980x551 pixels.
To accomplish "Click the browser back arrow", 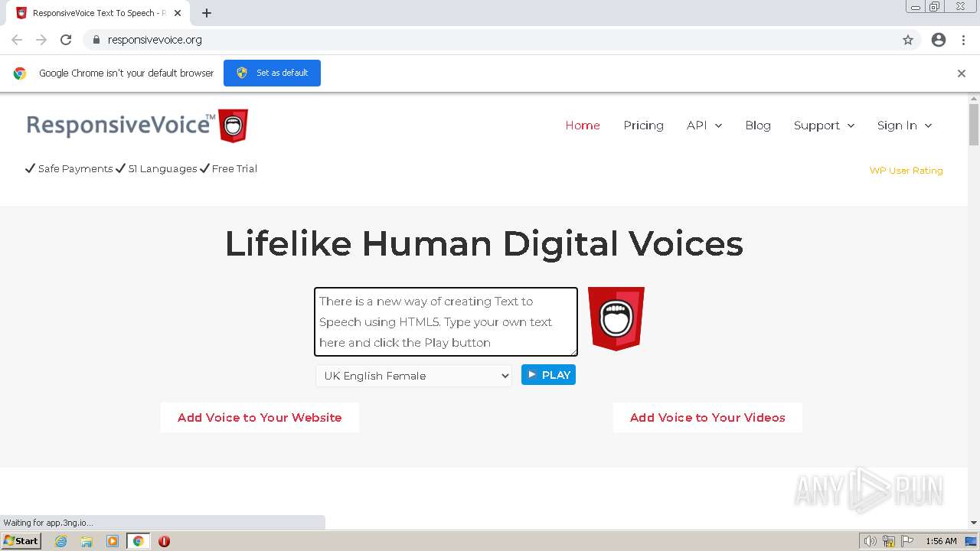I will pos(17,40).
